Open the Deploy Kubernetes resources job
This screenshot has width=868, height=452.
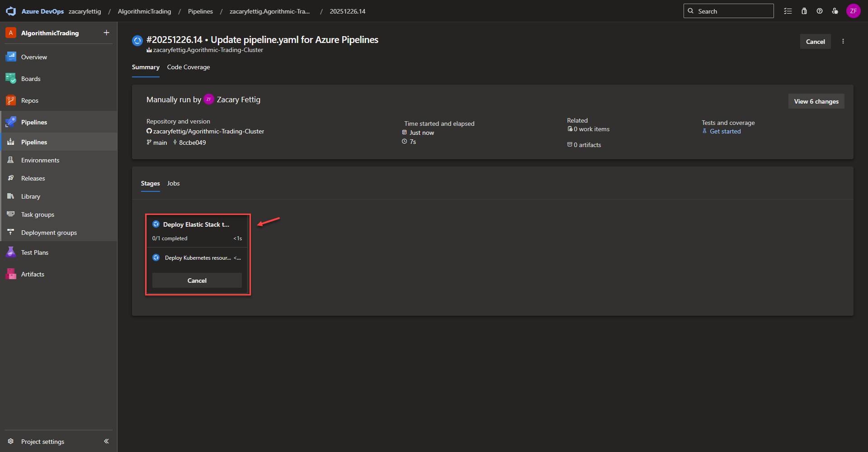click(198, 258)
